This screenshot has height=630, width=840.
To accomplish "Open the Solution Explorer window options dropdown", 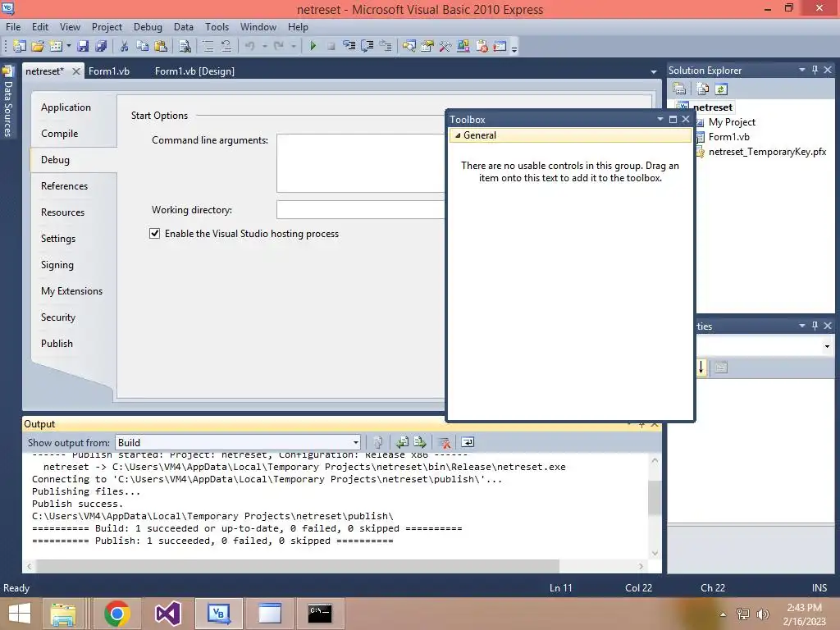I will [x=802, y=71].
